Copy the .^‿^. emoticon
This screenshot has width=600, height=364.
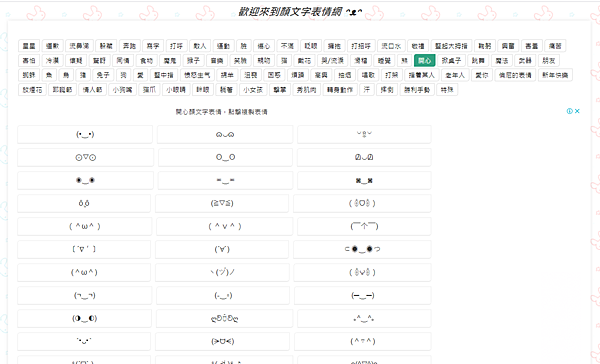[x=363, y=318]
